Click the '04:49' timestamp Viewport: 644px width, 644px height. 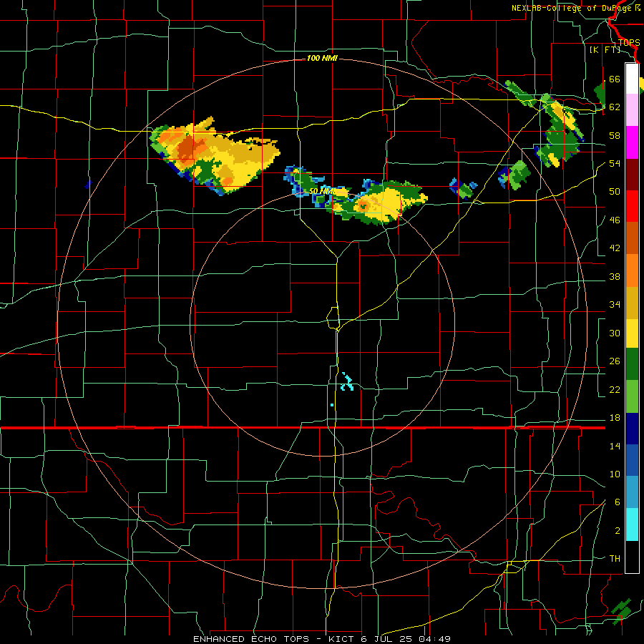[x=435, y=639]
